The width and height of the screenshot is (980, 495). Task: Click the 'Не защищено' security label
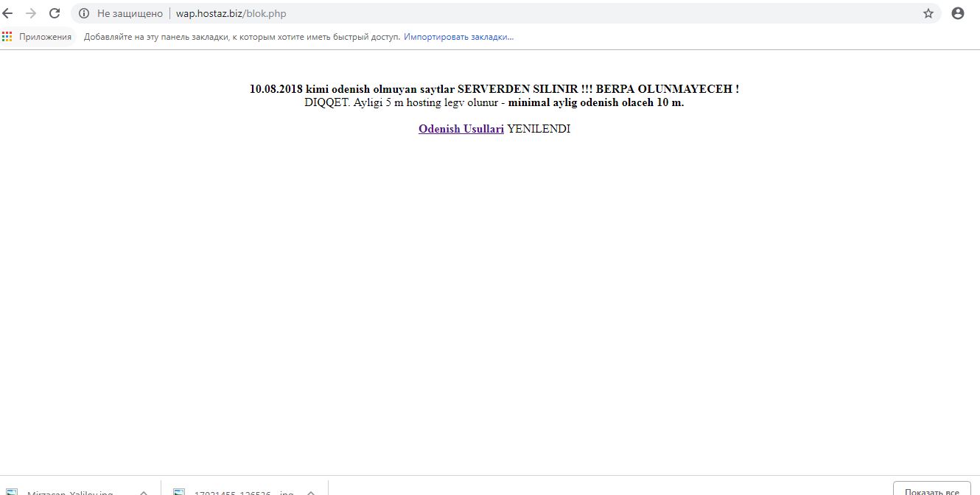point(130,13)
